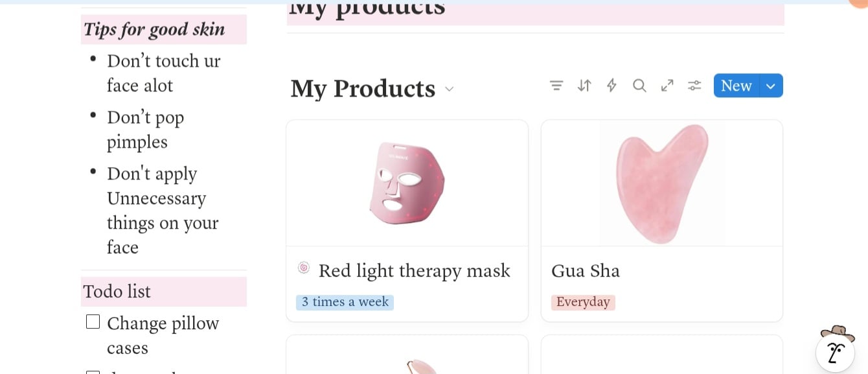
Task: Search the My Products database
Action: 639,86
